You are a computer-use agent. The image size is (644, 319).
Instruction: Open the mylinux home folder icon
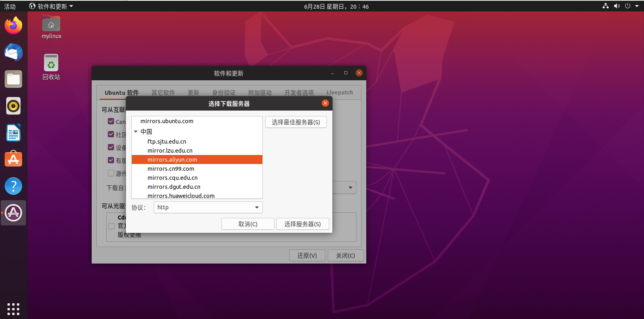pos(51,27)
